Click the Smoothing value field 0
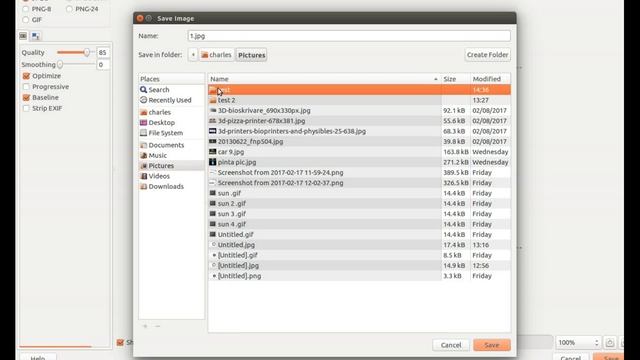The width and height of the screenshot is (640, 360). (x=103, y=64)
